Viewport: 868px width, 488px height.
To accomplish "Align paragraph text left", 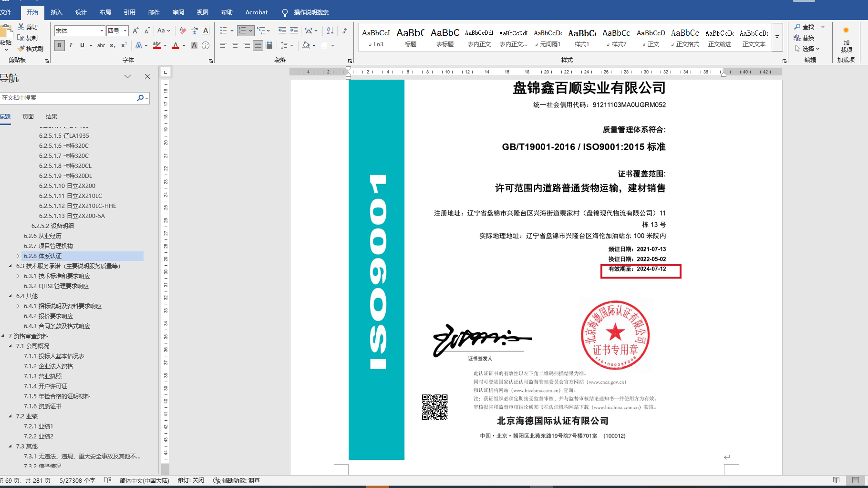I will [x=224, y=46].
